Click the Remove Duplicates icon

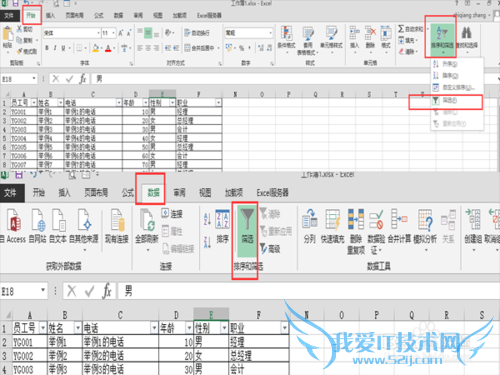point(356,219)
